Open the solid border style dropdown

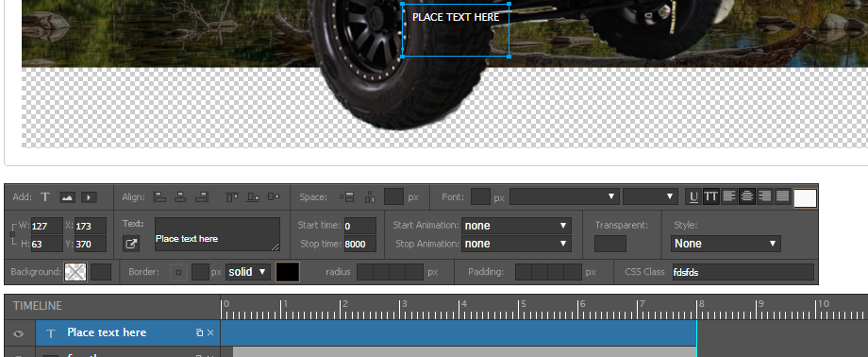(x=248, y=272)
